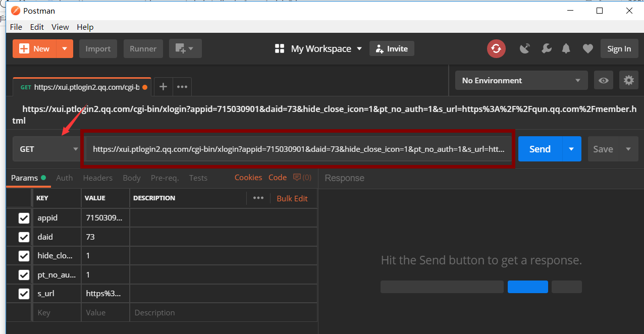This screenshot has width=644, height=334.
Task: Open params table three-dots options
Action: [258, 198]
